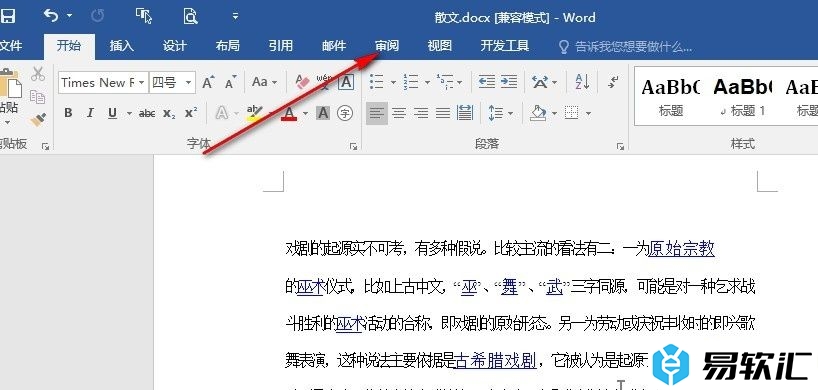Apply paragraph shading paint bucket
Image resolution: width=818 pixels, height=390 pixels.
click(x=538, y=113)
